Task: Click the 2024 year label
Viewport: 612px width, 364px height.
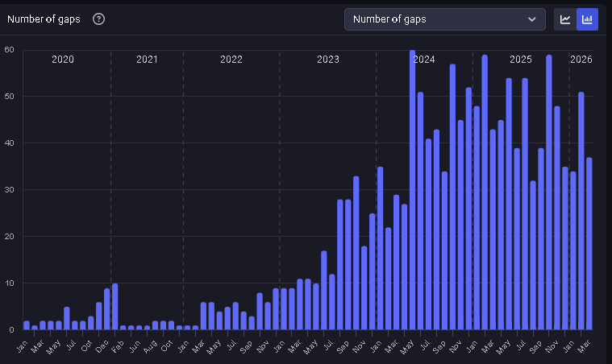Action: click(424, 60)
